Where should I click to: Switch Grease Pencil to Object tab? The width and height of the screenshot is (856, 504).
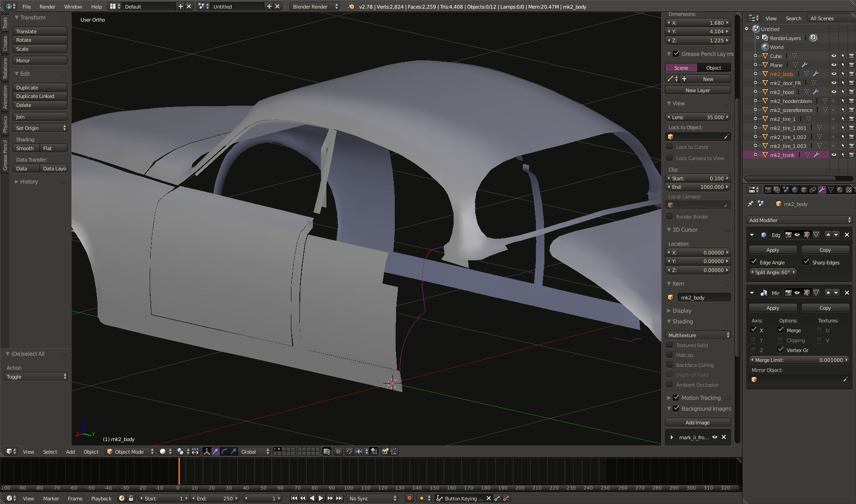(x=713, y=68)
